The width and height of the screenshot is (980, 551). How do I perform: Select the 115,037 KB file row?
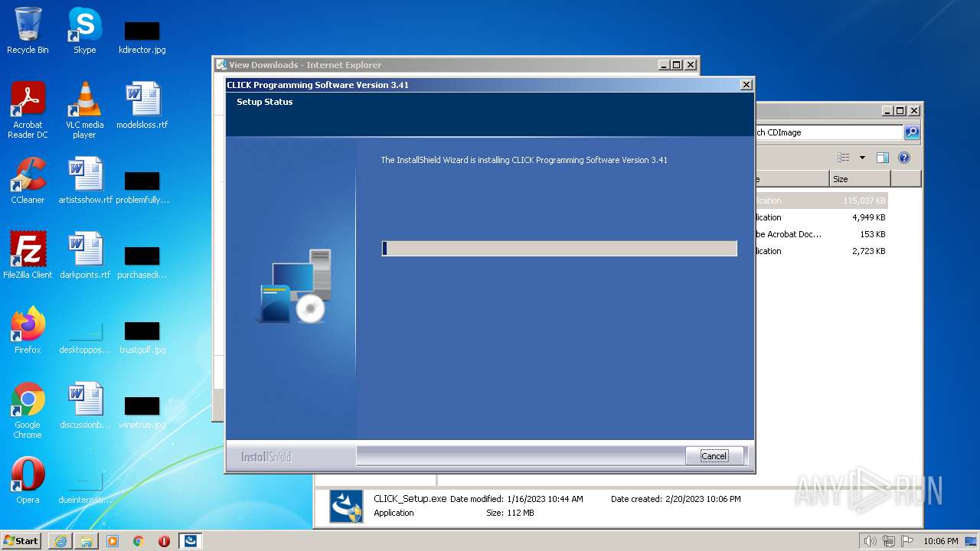click(x=822, y=201)
